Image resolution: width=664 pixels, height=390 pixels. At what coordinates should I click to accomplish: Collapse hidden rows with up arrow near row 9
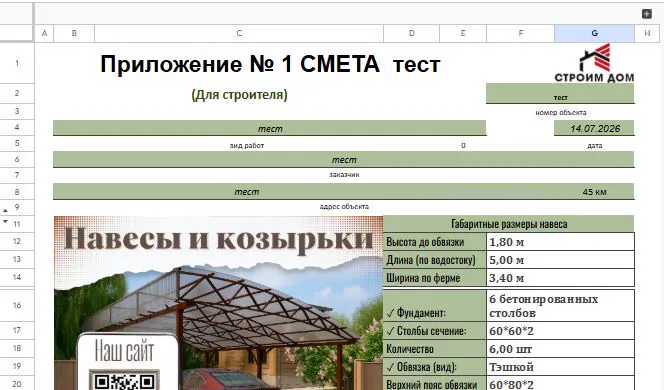[6, 210]
